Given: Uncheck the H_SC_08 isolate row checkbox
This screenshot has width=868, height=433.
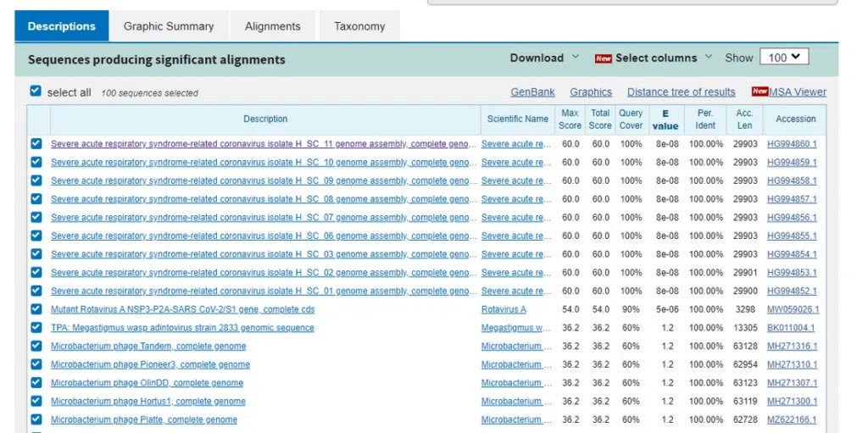Looking at the screenshot, I should point(36,199).
